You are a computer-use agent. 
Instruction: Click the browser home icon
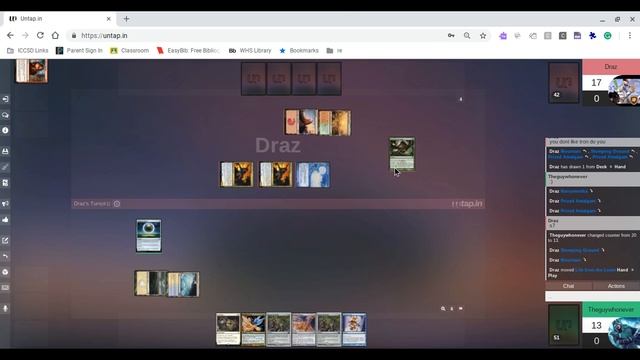(x=55, y=36)
